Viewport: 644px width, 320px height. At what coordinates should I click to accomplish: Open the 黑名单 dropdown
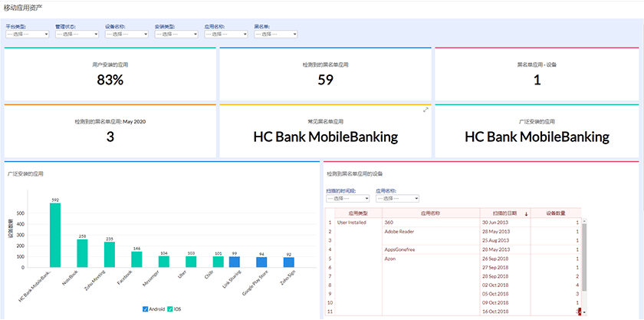pos(275,34)
